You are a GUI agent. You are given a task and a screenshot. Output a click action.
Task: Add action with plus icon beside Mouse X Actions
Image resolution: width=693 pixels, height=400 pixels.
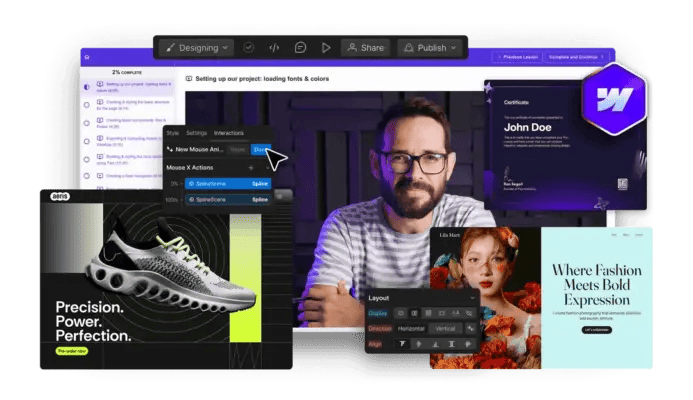click(x=251, y=168)
